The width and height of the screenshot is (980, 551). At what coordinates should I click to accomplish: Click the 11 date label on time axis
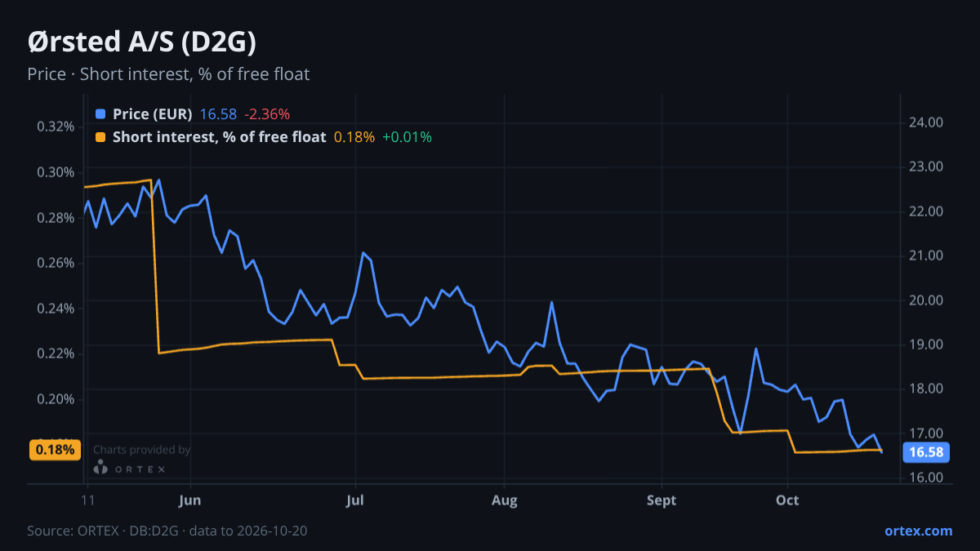coord(87,500)
